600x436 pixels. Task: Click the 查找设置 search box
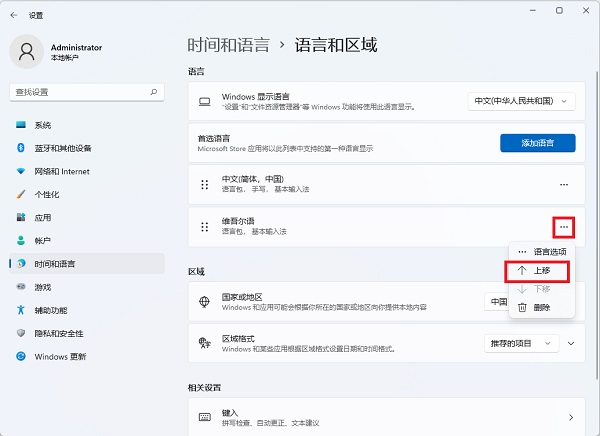tap(86, 92)
